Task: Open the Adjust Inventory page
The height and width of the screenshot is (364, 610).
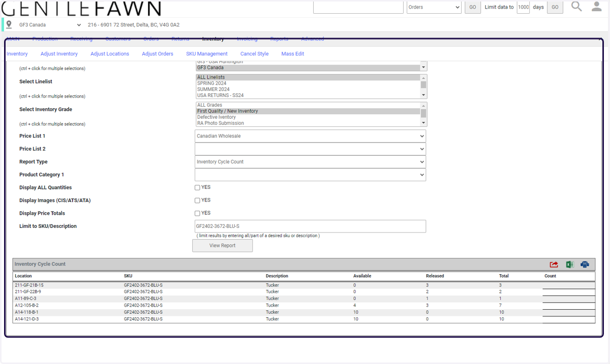Action: click(59, 54)
